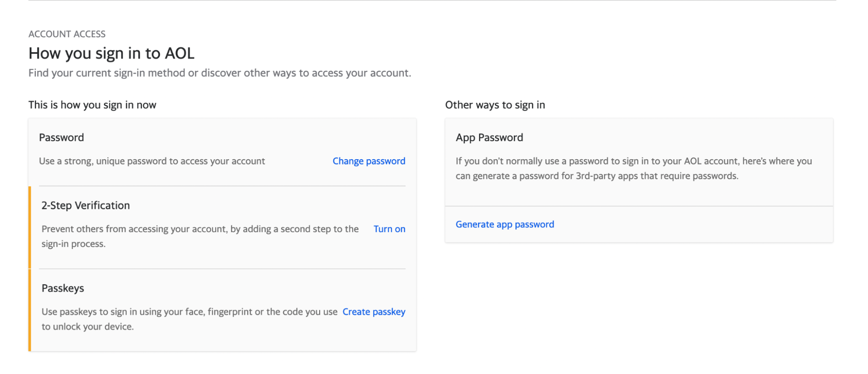868x374 pixels.
Task: Click the ACCOUNT ACCESS label
Action: click(67, 34)
